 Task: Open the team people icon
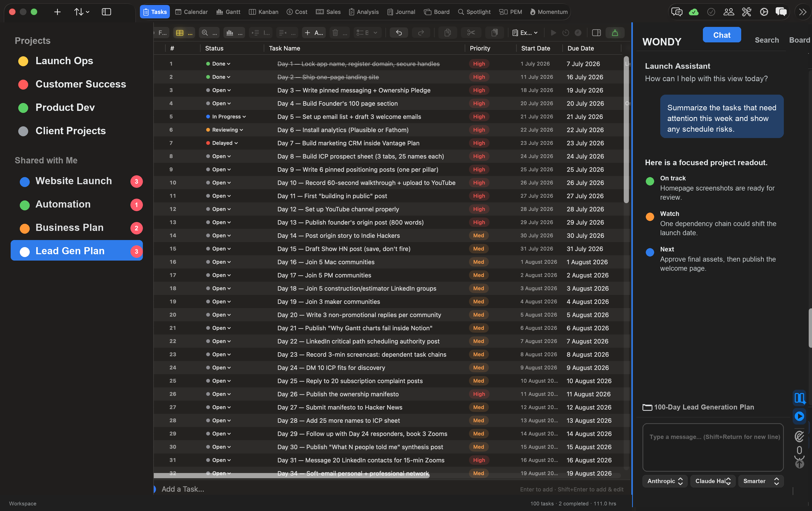729,12
